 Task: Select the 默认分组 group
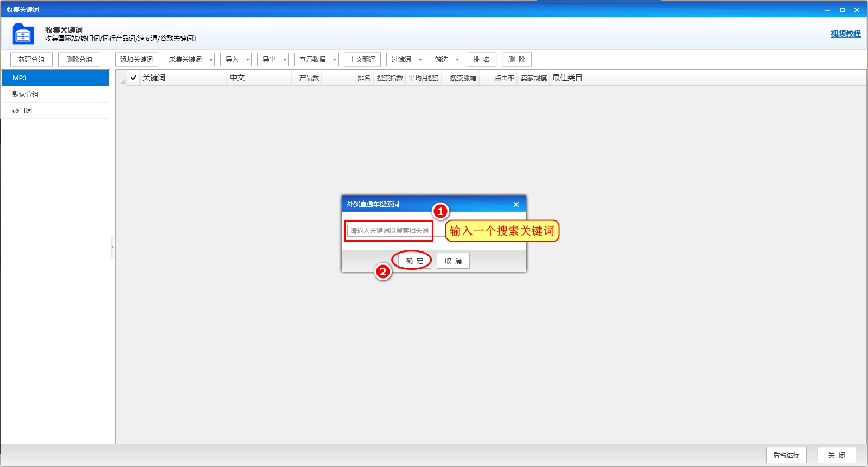(55, 94)
